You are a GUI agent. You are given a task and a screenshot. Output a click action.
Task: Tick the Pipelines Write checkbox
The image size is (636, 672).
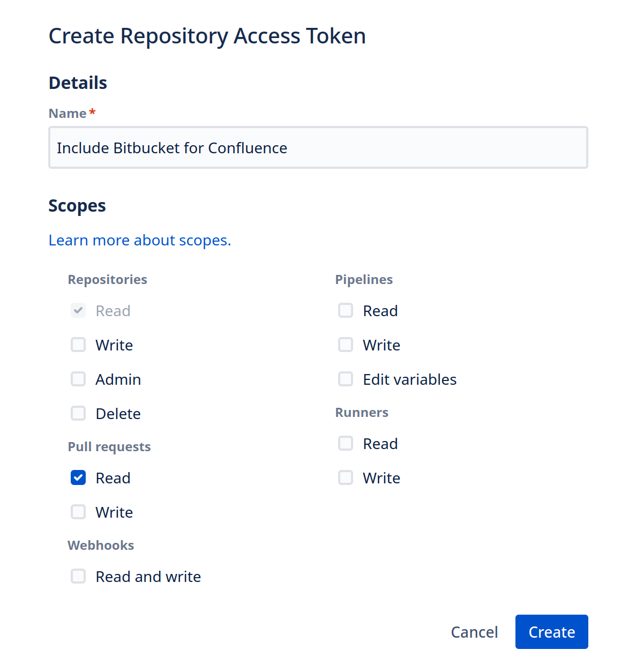(346, 345)
